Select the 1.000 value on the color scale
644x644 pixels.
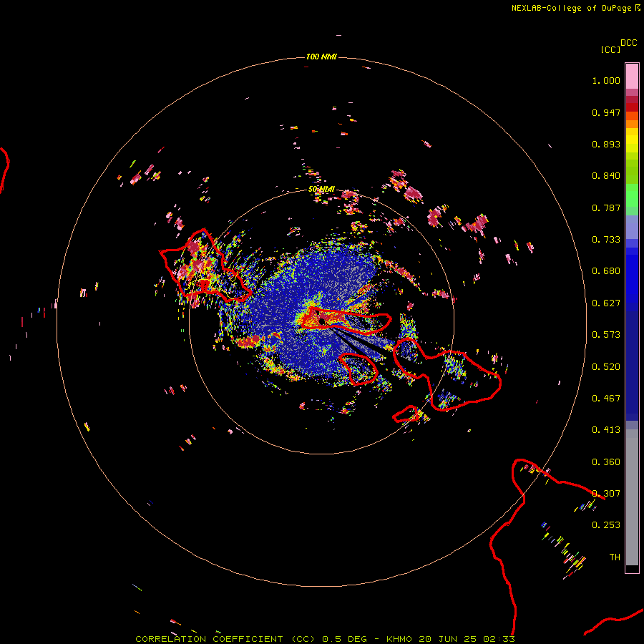click(x=606, y=80)
